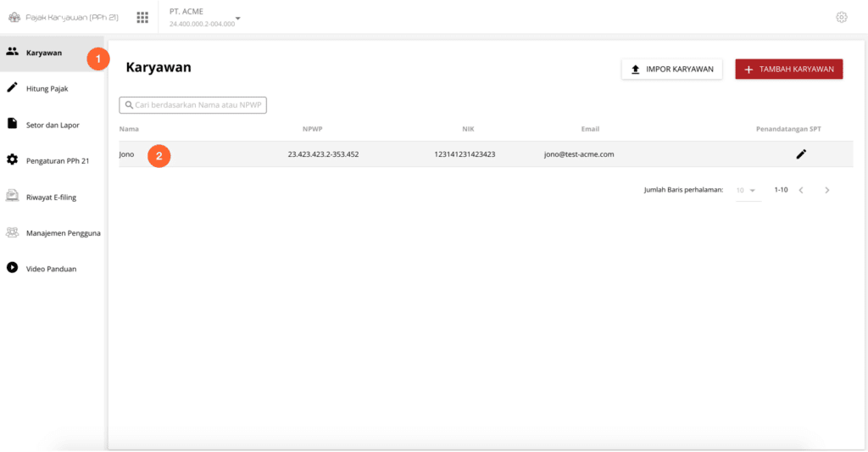Viewport: 868px width, 452px height.
Task: Click NPWP value 23.423.423.2-353.452
Action: [x=323, y=154]
